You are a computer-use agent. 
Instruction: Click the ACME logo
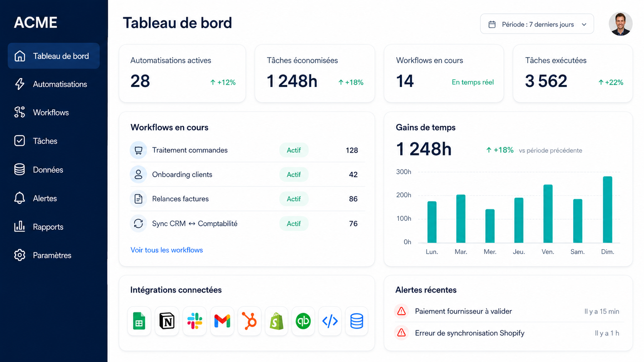coord(36,23)
